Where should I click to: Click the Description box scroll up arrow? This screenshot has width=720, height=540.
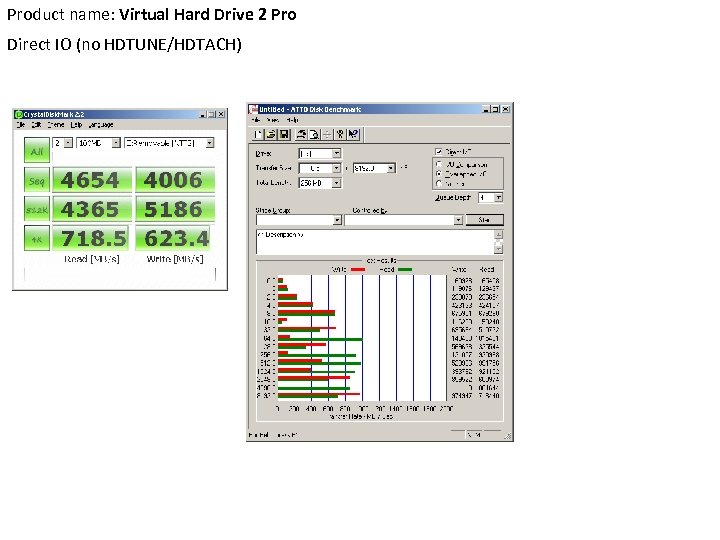tap(498, 235)
